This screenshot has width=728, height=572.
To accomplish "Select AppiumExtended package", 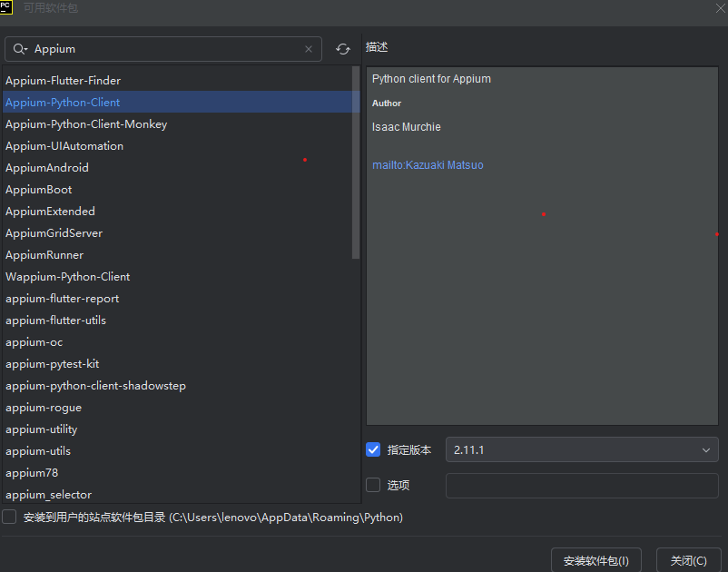I will [x=178, y=212].
